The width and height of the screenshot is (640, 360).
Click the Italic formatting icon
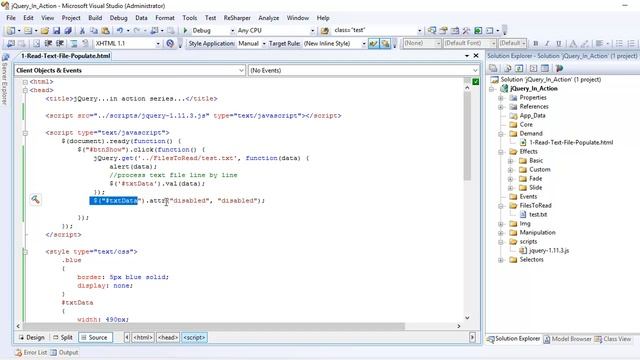coord(547,43)
